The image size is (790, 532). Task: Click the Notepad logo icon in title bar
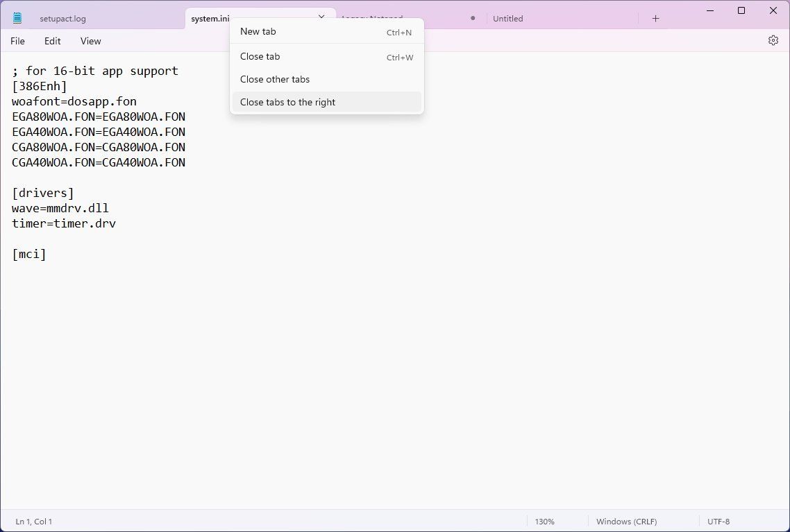(x=16, y=17)
